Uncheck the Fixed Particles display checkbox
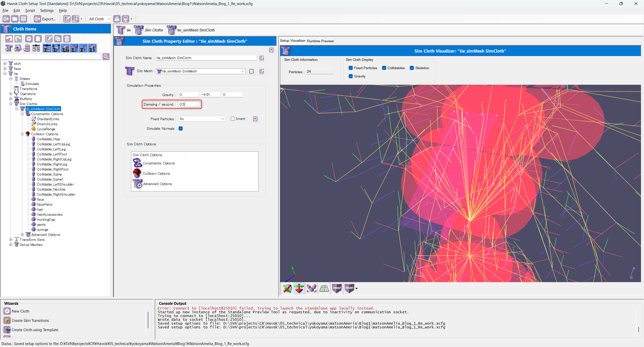 (x=351, y=68)
